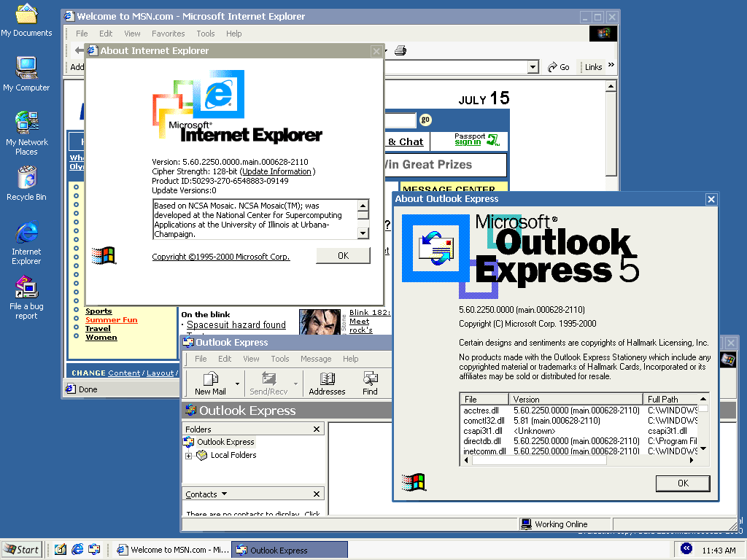747x560 pixels.
Task: Click the File column header
Action: pos(484,399)
